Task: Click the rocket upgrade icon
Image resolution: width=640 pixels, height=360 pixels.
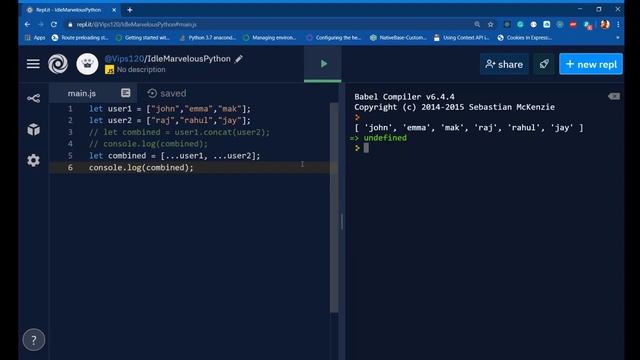Action: (x=544, y=64)
